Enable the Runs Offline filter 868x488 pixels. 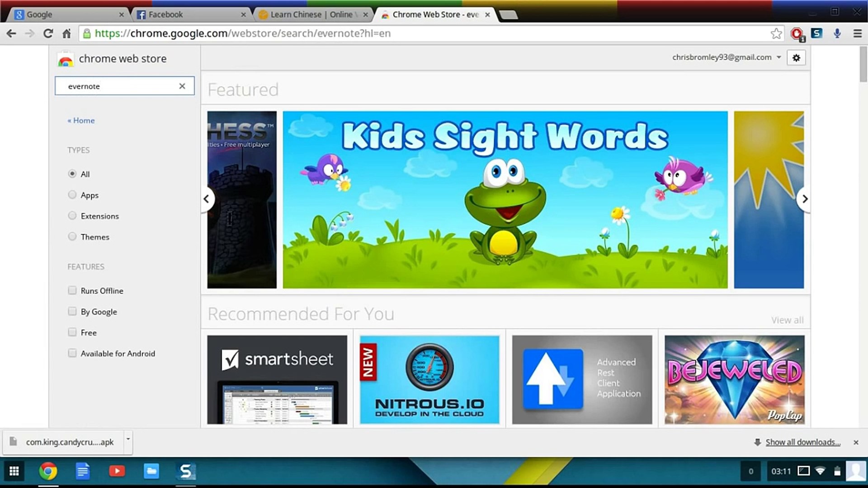pos(72,291)
